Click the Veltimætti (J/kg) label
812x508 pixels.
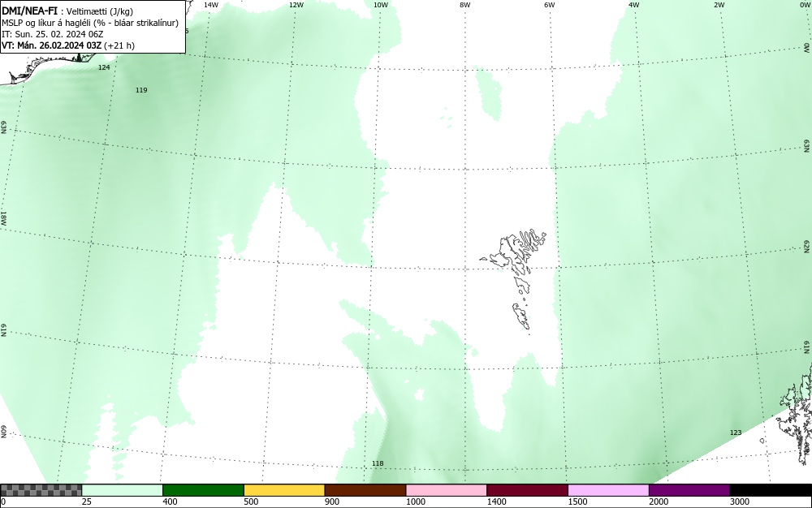click(x=100, y=11)
